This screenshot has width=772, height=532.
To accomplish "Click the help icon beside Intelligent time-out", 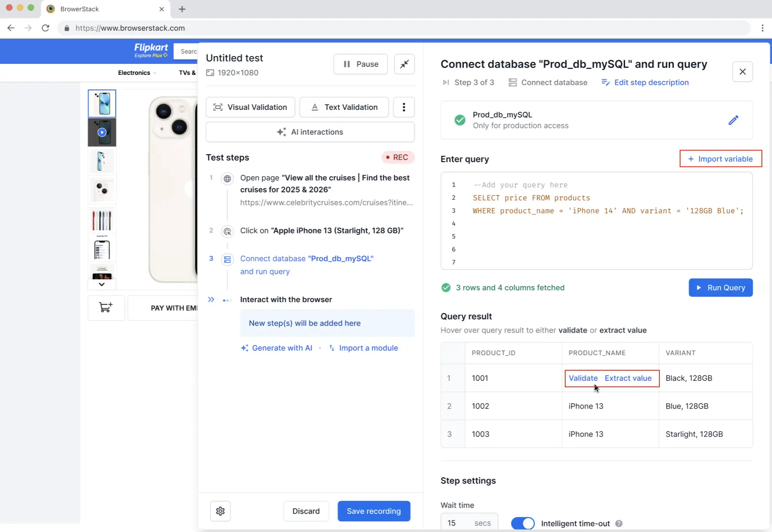I will 619,523.
